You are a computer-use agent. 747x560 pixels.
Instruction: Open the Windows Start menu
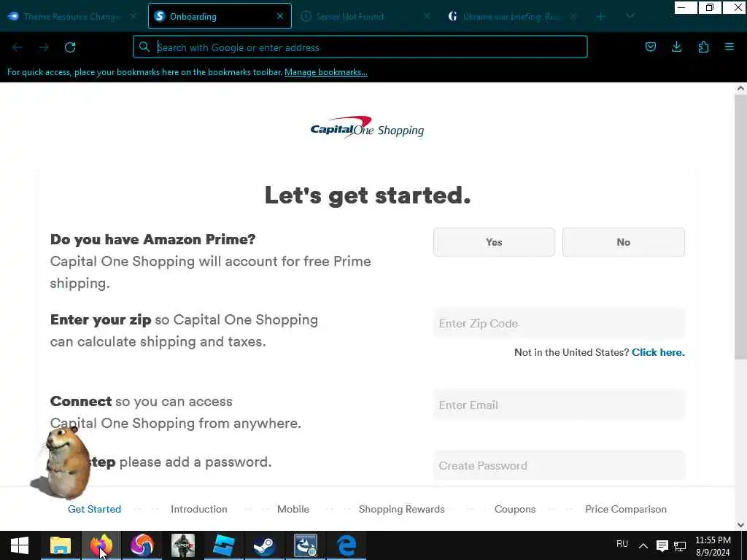(x=20, y=545)
